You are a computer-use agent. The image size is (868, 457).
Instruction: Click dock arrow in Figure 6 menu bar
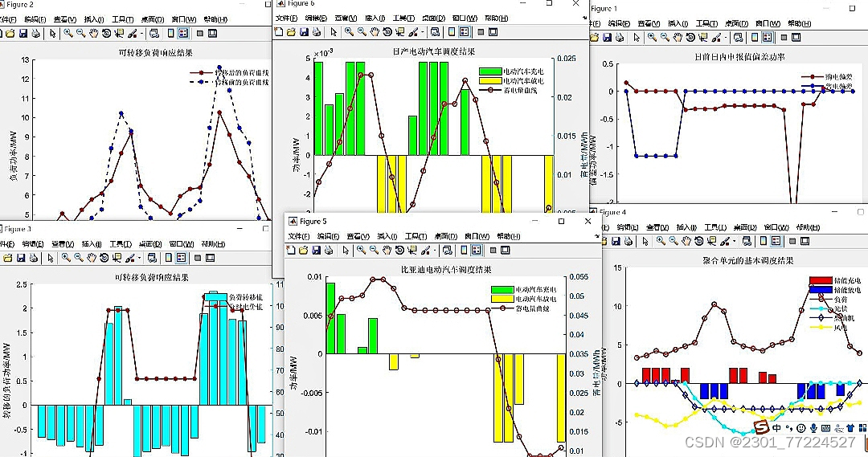[x=584, y=18]
